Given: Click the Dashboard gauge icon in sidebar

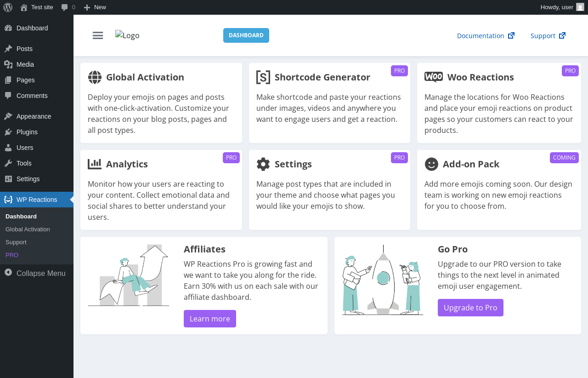Looking at the screenshot, I should (x=8, y=28).
